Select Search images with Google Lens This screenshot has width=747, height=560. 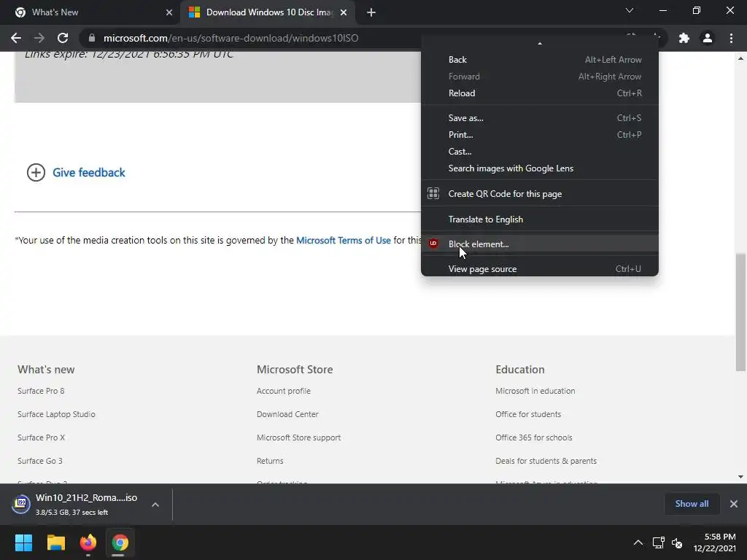(540, 168)
